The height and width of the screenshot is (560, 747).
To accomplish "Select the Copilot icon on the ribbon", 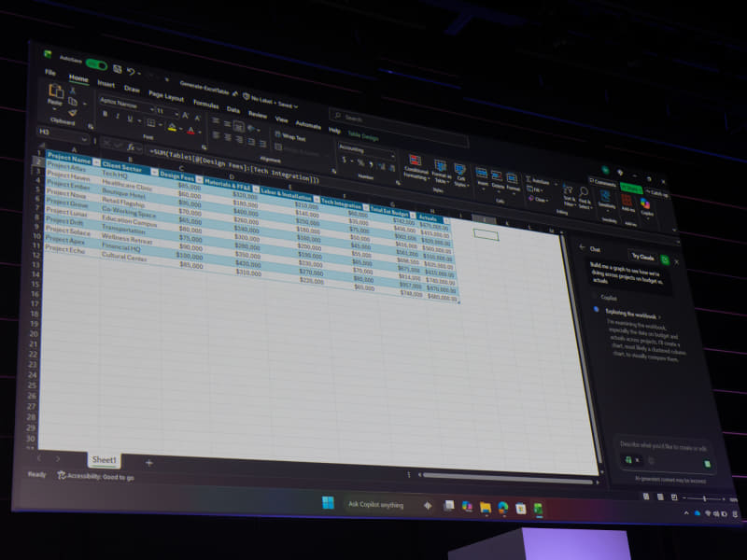I will click(643, 204).
